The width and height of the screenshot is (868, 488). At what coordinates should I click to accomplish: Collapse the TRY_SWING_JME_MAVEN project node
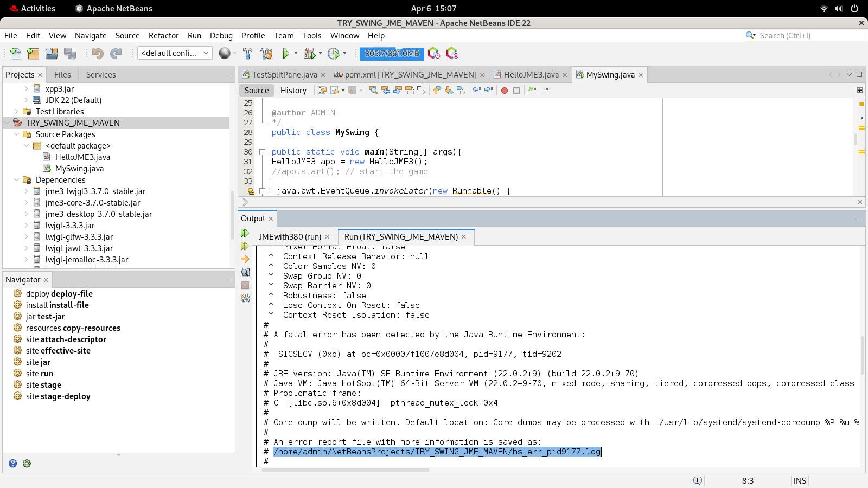point(7,123)
